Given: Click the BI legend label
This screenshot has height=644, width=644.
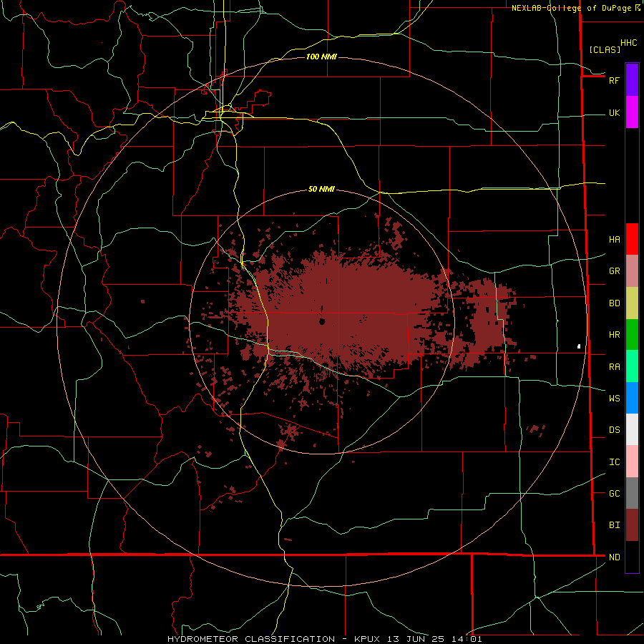Looking at the screenshot, I should 614,525.
